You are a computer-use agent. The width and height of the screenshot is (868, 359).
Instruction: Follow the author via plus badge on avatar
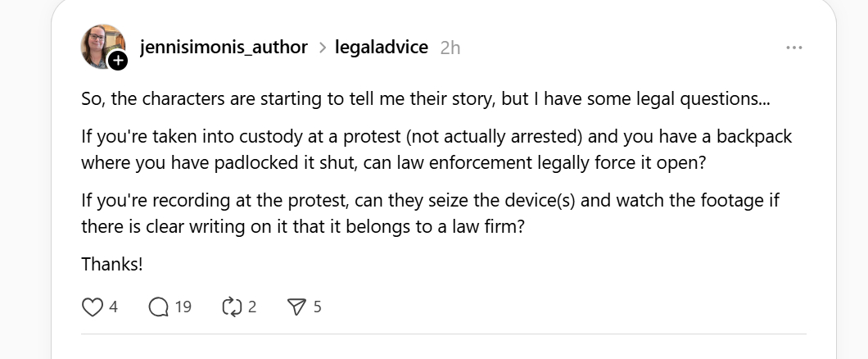coord(118,60)
